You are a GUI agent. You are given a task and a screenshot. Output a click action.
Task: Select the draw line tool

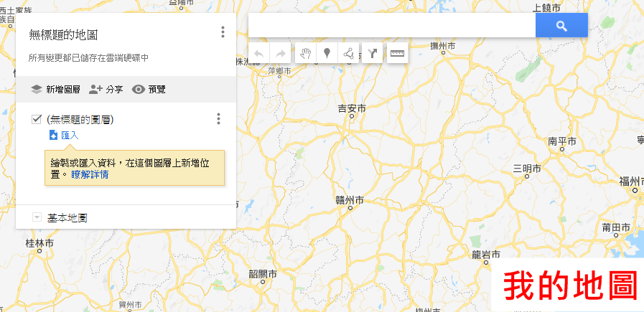(x=348, y=53)
